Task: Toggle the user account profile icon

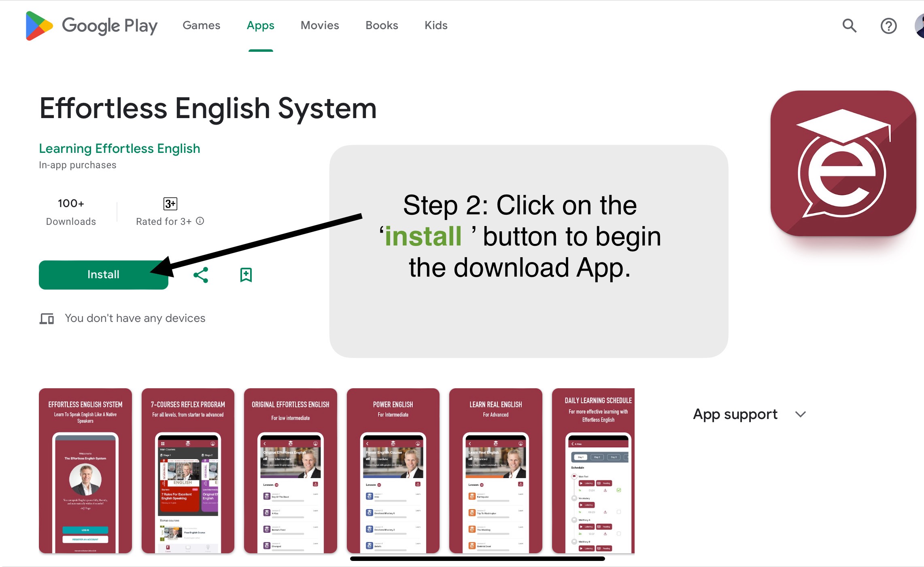Action: click(921, 25)
